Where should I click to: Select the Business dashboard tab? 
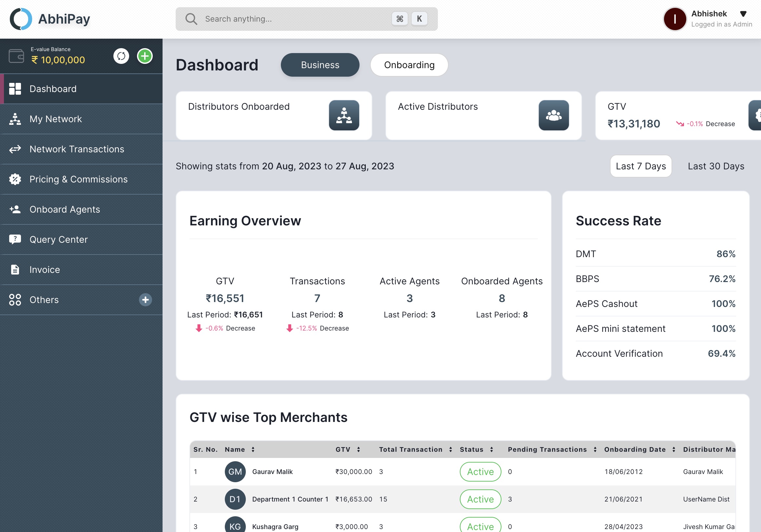point(320,65)
